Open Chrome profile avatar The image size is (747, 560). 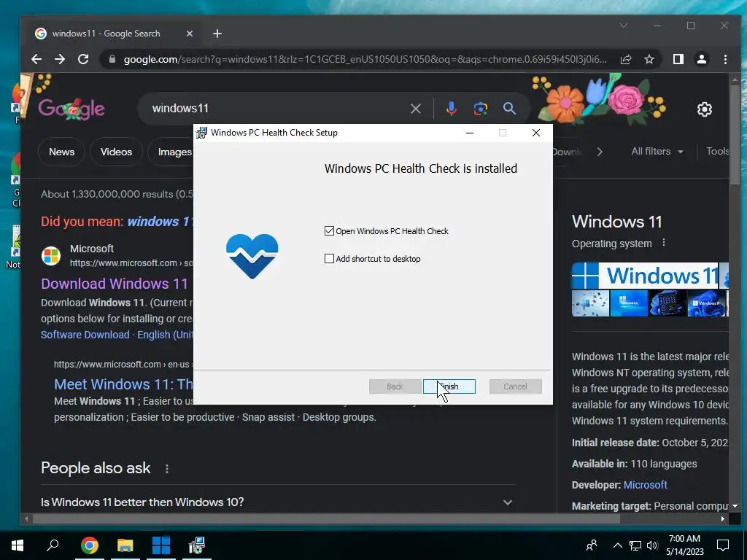[702, 59]
